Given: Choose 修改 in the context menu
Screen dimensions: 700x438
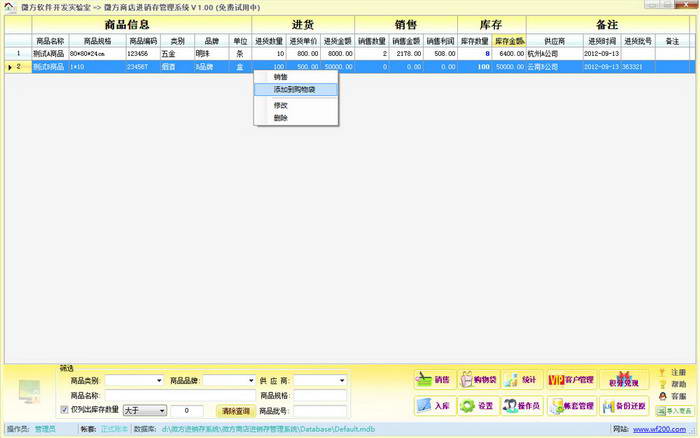Looking at the screenshot, I should click(296, 105).
